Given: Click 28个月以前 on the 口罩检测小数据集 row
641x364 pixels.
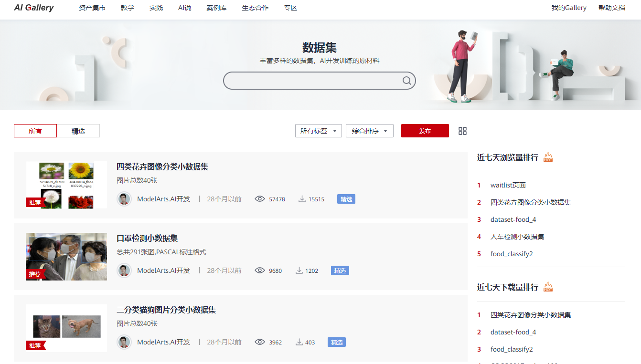Looking at the screenshot, I should point(224,270).
